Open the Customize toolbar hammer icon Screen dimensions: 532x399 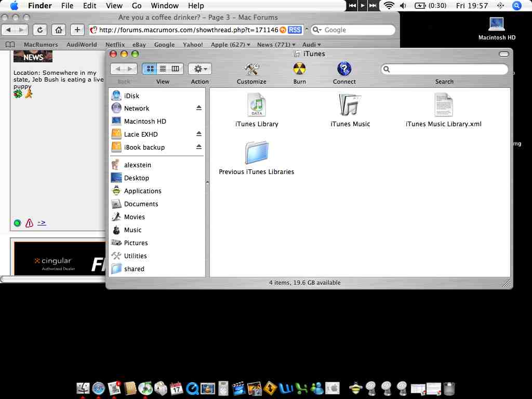point(251,69)
